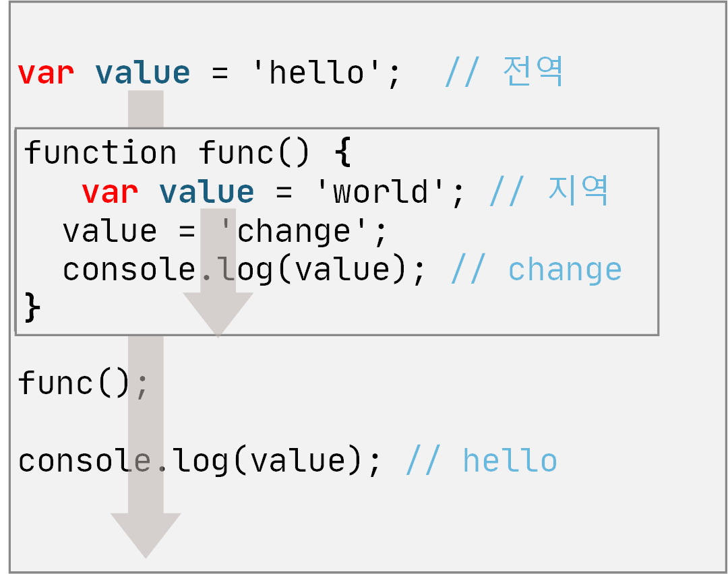
Task: Click the large gray arrowhead at the bottom
Action: pyautogui.click(x=146, y=533)
